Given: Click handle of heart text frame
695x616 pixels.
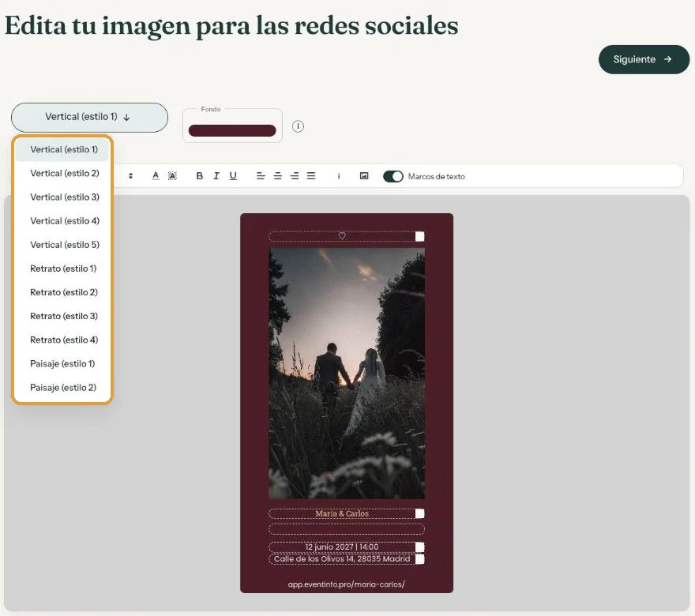Looking at the screenshot, I should 419,237.
